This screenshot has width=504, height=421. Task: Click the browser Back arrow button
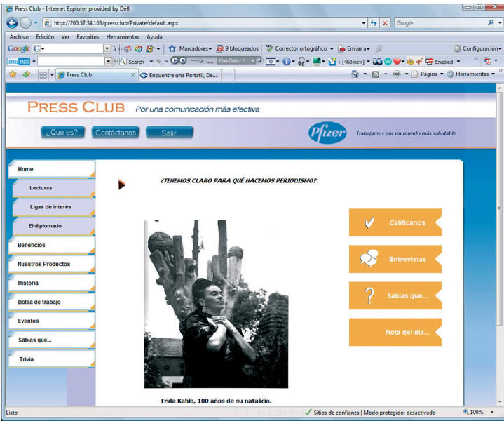(12, 23)
